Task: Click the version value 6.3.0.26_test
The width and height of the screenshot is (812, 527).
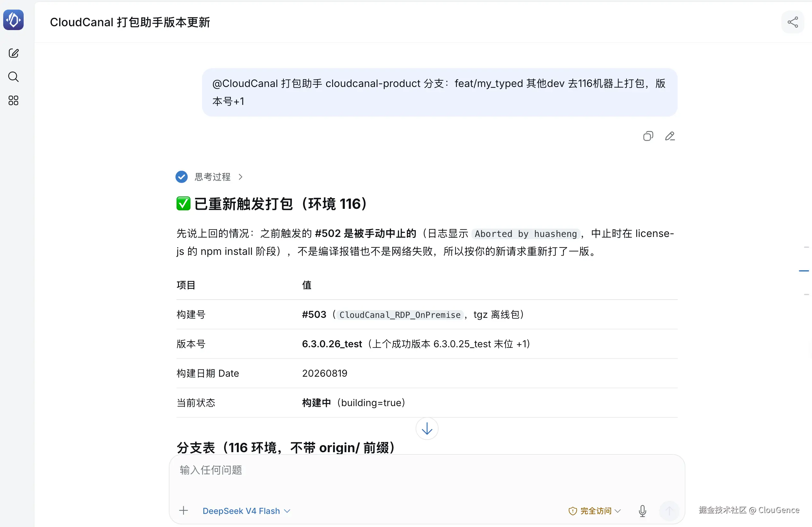Action: pos(332,344)
